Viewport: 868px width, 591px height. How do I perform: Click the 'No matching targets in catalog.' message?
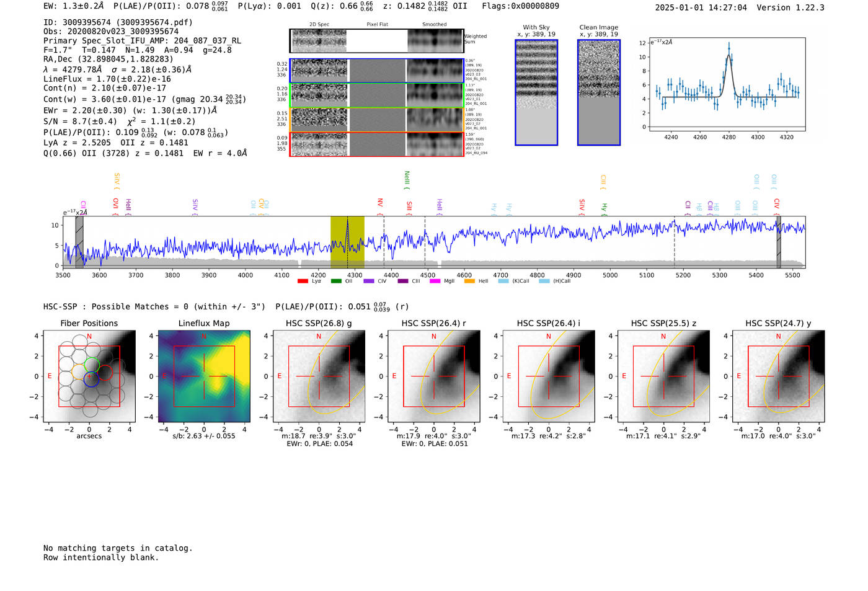pyautogui.click(x=118, y=548)
